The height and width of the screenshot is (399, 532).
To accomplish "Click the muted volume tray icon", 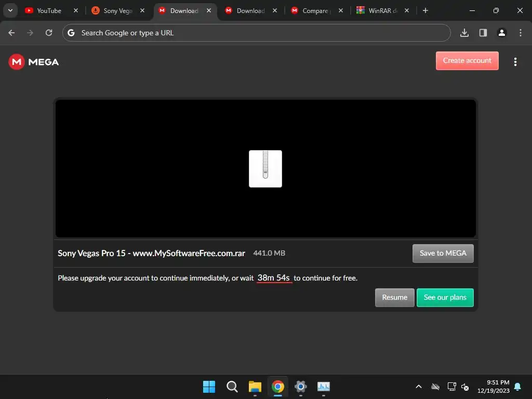I will [465, 387].
